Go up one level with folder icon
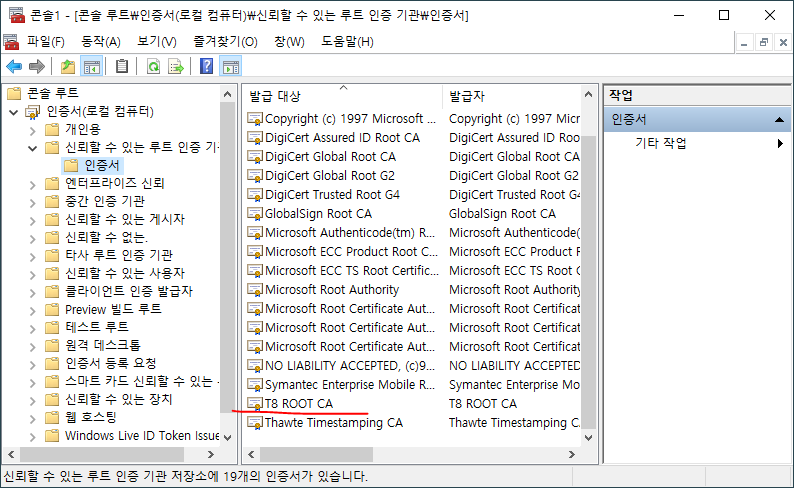 coord(68,66)
